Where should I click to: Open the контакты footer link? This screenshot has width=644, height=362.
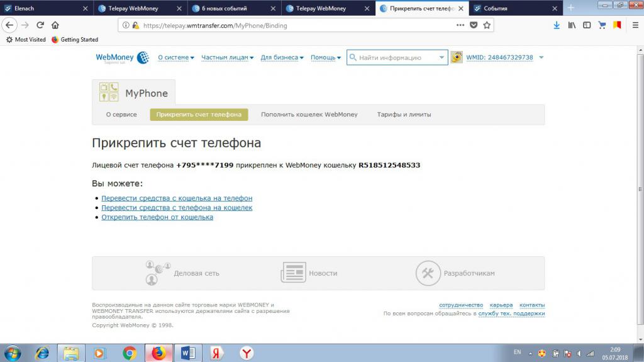click(532, 305)
